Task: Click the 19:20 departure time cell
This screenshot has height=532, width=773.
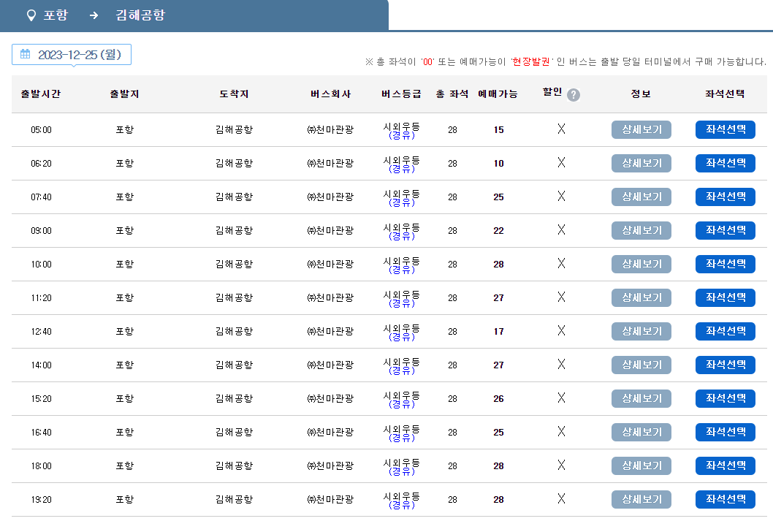Action: [x=41, y=499]
